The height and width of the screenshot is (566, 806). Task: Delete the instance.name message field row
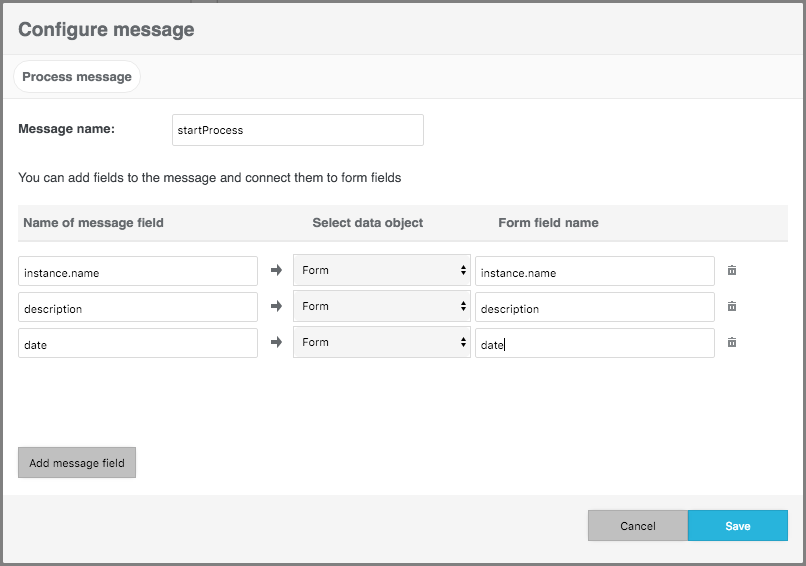pyautogui.click(x=732, y=271)
